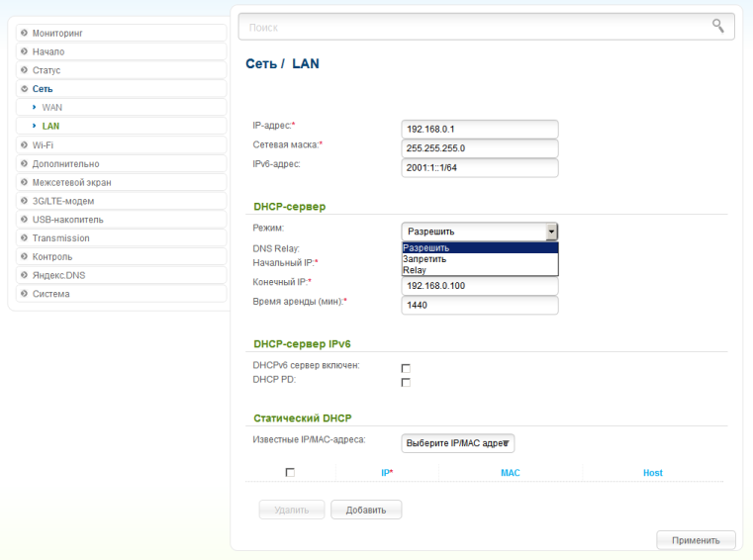Click bullet icon next to 3G/LTE-модем
Screen dimensions: 753x560
pos(24,201)
